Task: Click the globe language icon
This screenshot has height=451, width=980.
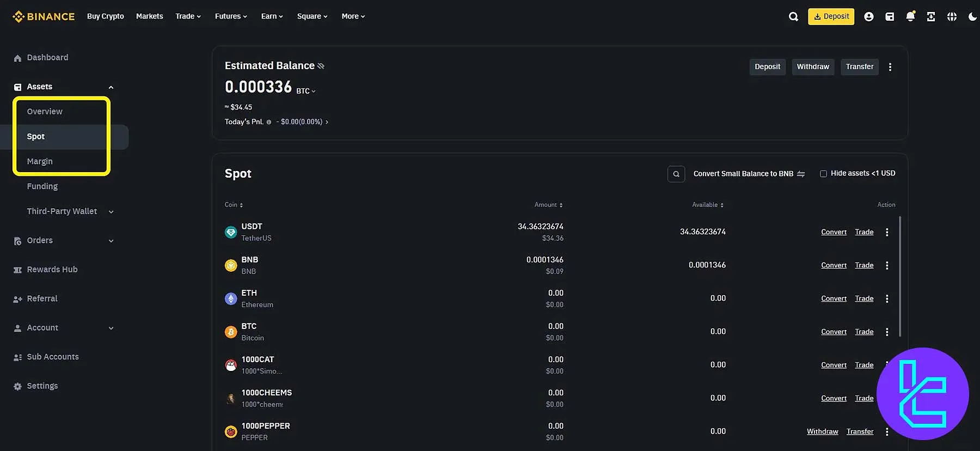Action: coord(951,17)
